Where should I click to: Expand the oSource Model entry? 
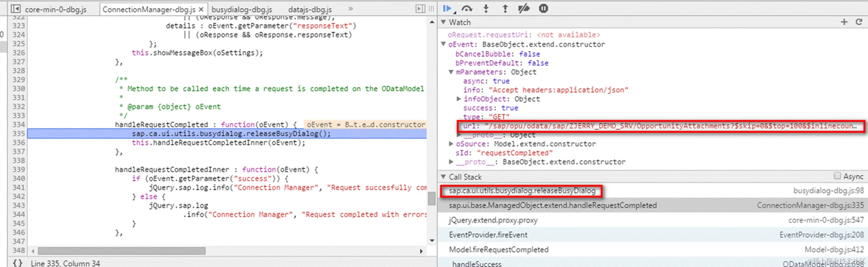pos(451,144)
